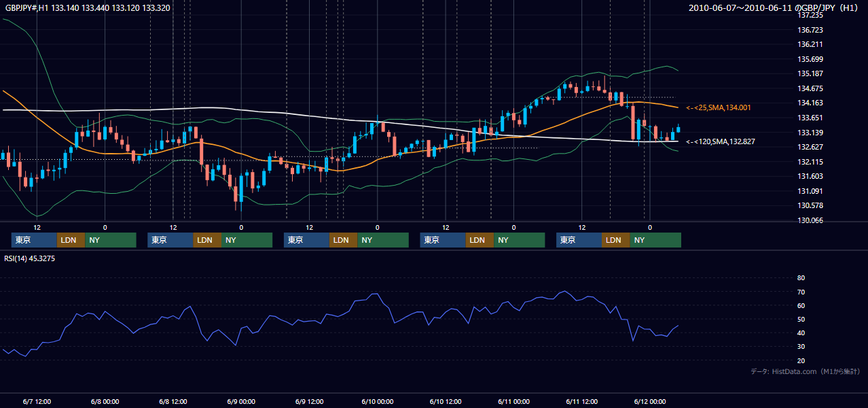Click the RSI 80 level label

(x=801, y=278)
